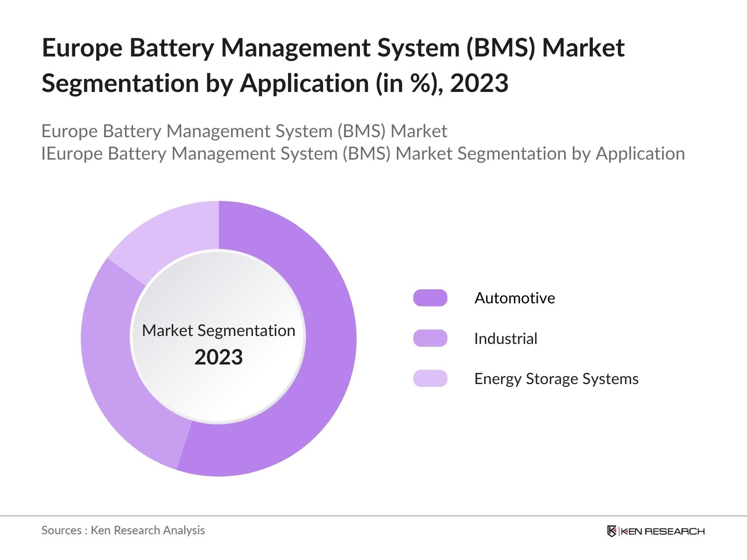Viewport: 747px width, 560px height.
Task: Click the horizontal footer divider line
Action: click(x=373, y=516)
